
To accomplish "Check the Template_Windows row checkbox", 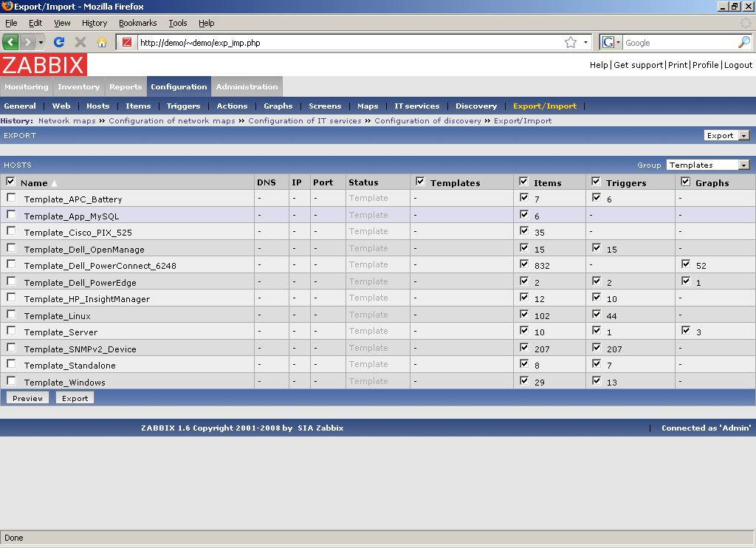I will pos(11,380).
